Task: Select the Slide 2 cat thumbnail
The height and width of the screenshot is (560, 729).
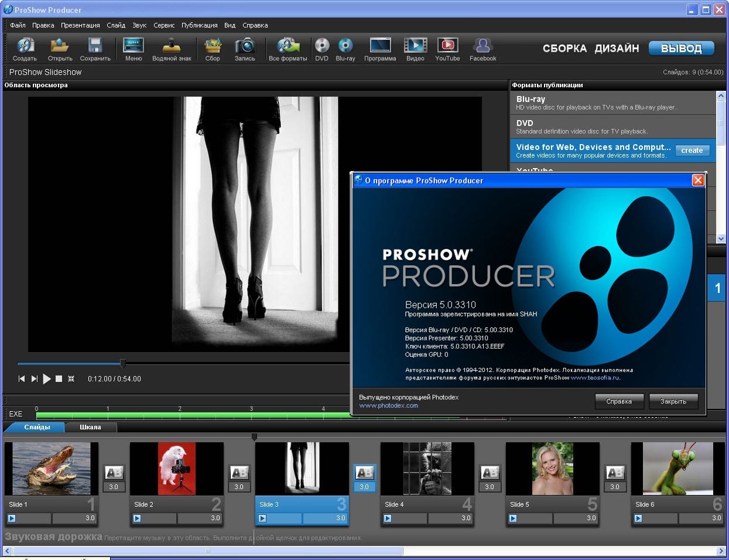Action: coord(177,469)
